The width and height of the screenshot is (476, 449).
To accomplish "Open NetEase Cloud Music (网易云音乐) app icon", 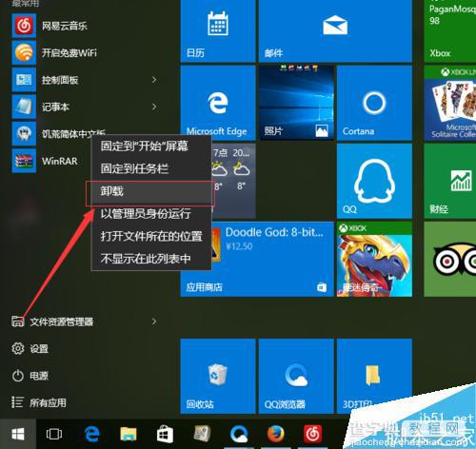I will click(x=24, y=26).
